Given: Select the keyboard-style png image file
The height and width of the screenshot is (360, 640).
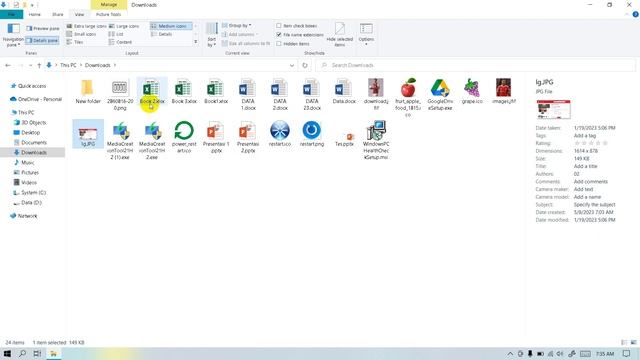Looking at the screenshot, I should pos(120,95).
